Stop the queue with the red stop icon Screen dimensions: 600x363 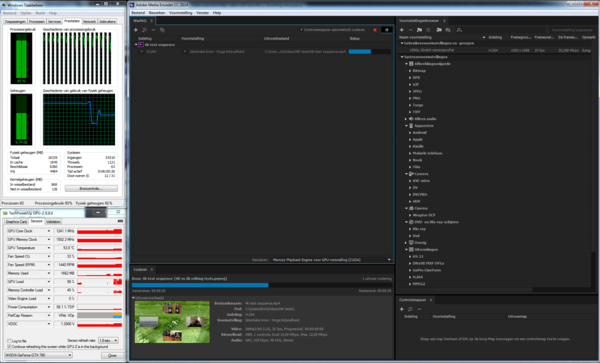pos(375,30)
